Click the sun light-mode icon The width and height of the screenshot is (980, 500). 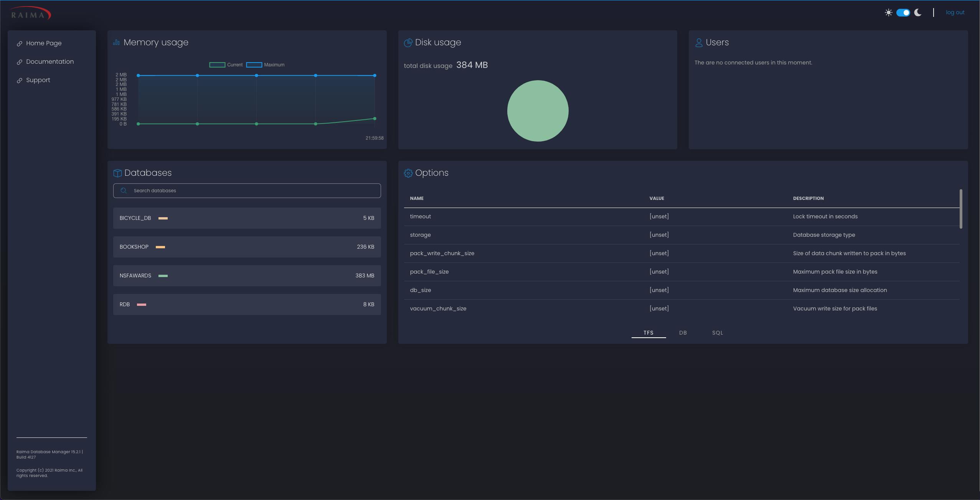(x=888, y=13)
